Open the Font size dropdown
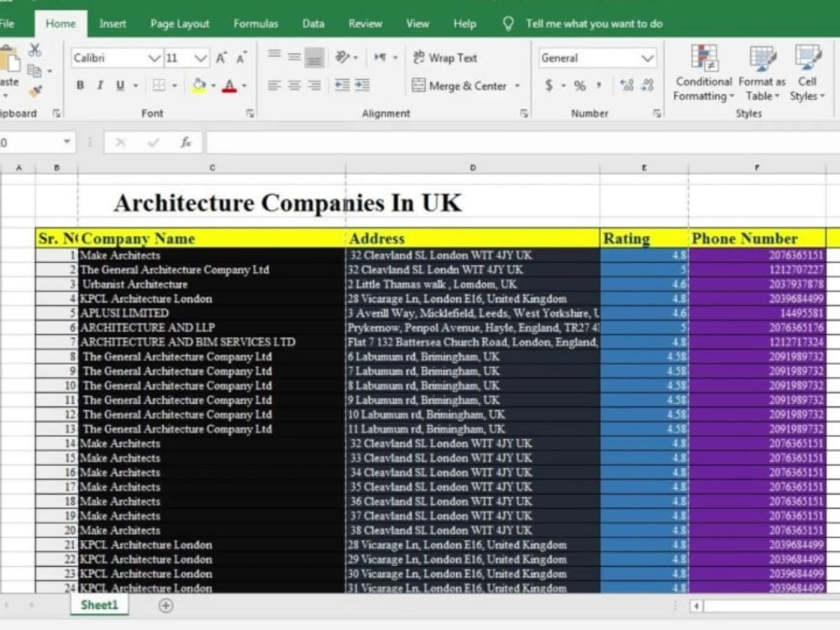This screenshot has width=840, height=630. [201, 58]
